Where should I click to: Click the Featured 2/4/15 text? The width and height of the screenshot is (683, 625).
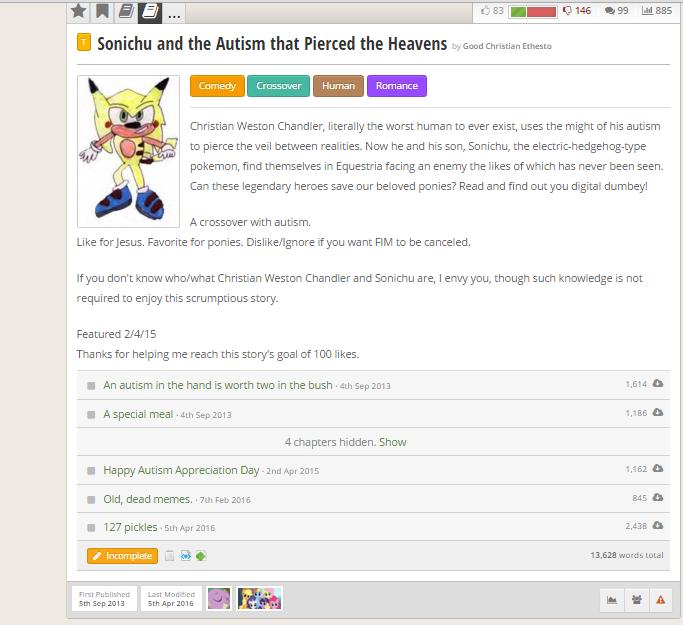point(116,334)
